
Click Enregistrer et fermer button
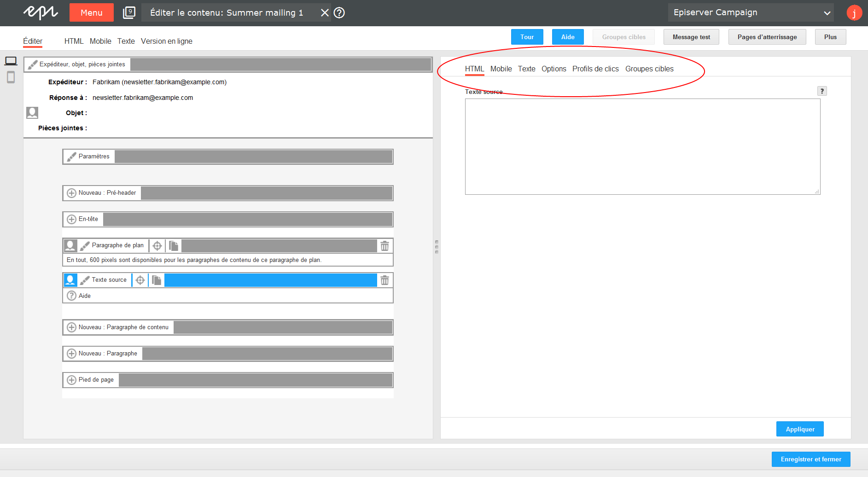pos(811,459)
